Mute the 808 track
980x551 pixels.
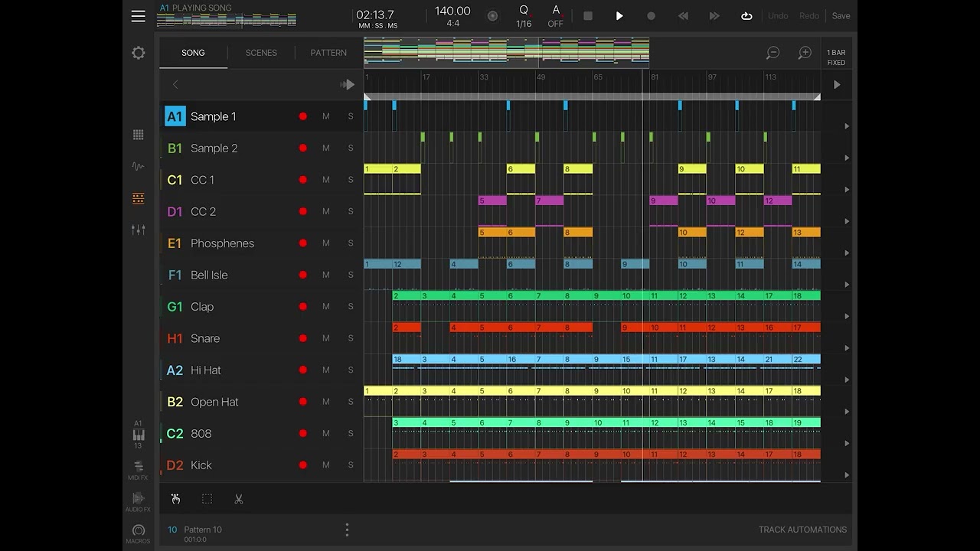click(x=326, y=433)
